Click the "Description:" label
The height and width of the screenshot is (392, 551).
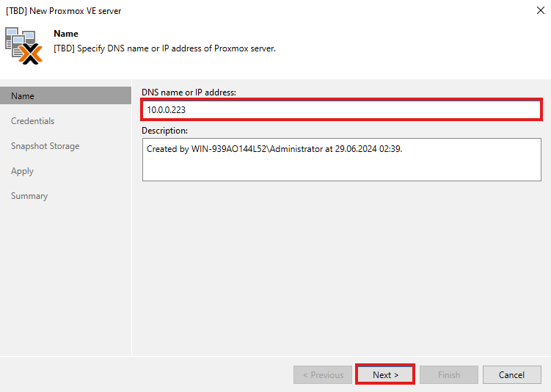click(x=165, y=131)
